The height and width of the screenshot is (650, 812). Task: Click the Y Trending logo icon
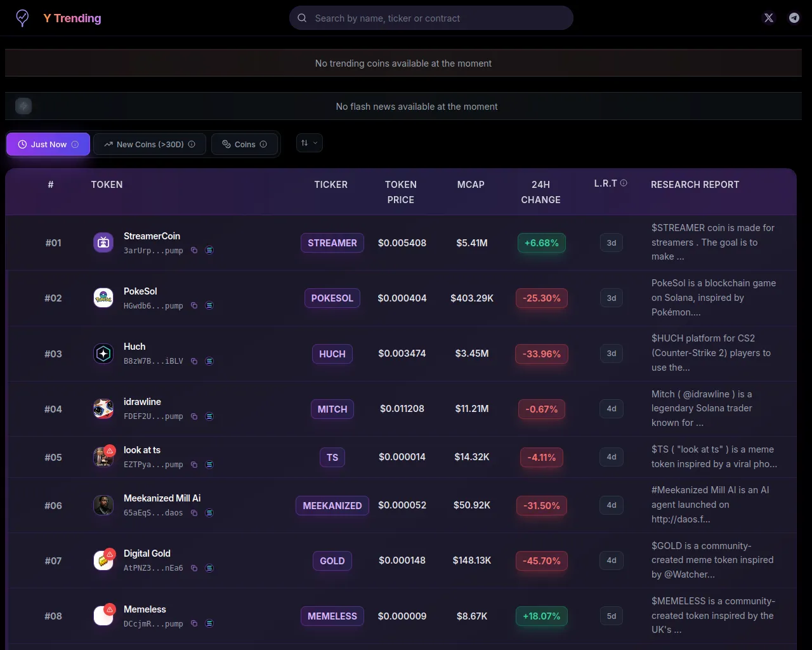(22, 18)
